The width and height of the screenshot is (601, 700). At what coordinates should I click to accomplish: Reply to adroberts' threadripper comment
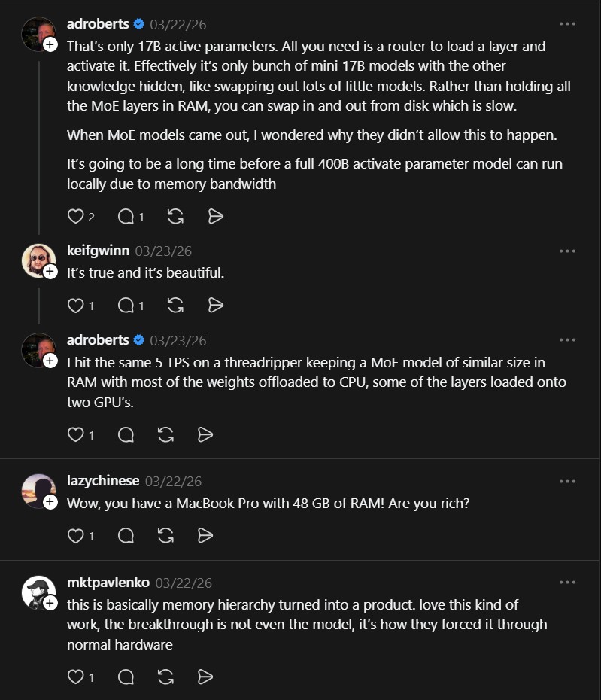126,434
